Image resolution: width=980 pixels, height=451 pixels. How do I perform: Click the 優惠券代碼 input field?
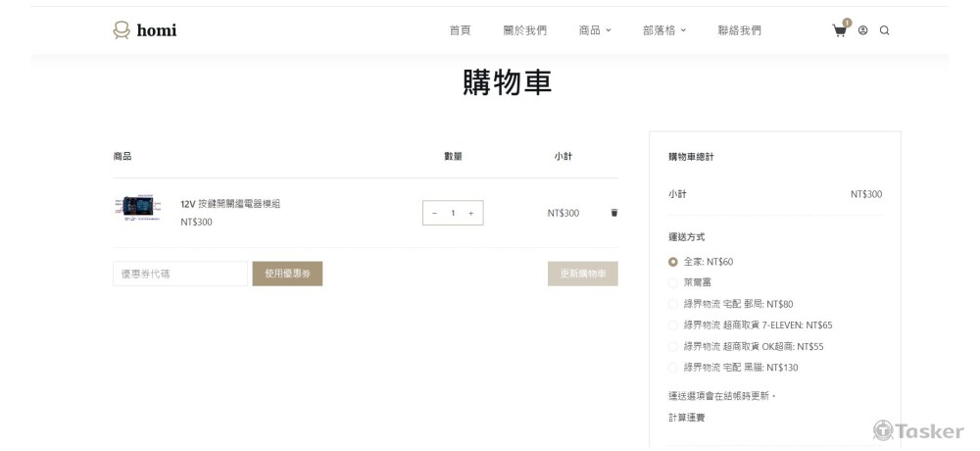[180, 274]
